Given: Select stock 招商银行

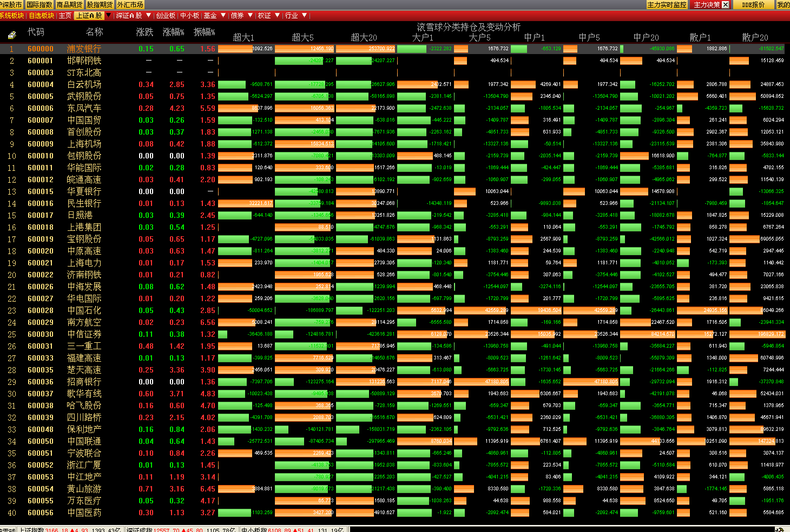Looking at the screenshot, I should pyautogui.click(x=84, y=382).
